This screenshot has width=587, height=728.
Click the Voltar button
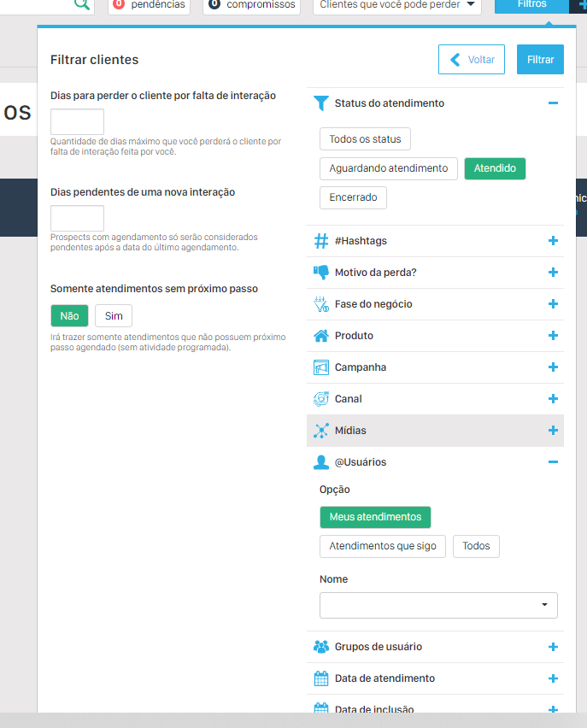pyautogui.click(x=472, y=60)
